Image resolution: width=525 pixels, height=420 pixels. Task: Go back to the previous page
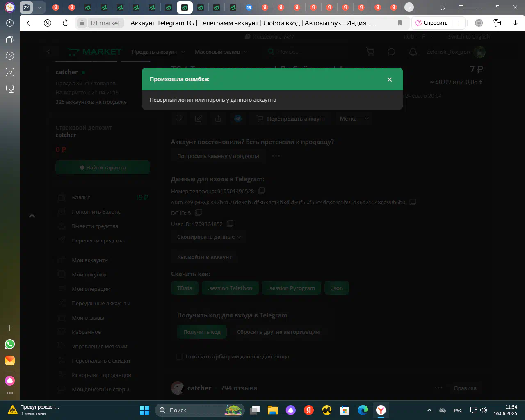(30, 23)
